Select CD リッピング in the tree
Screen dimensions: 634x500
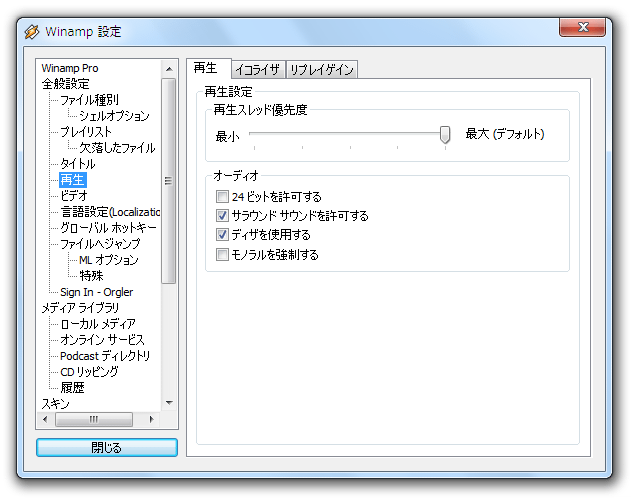click(89, 372)
